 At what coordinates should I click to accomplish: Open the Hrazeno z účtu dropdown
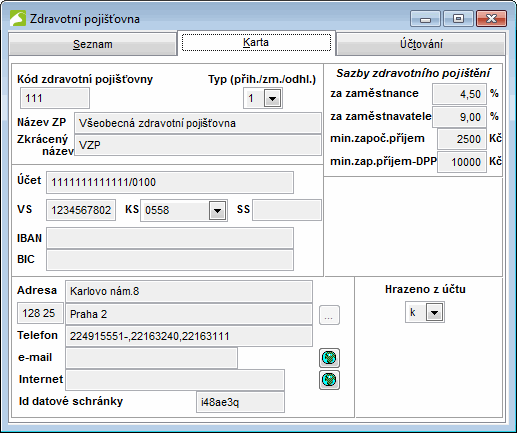point(434,312)
